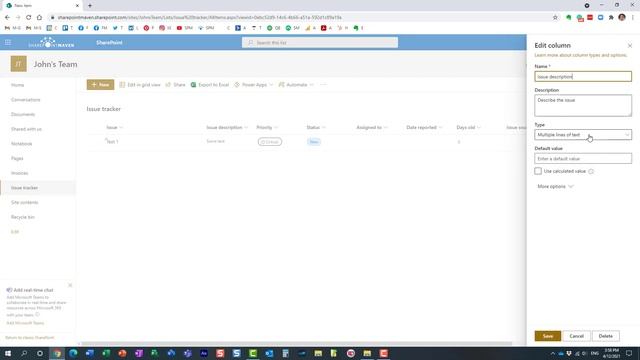This screenshot has width=640, height=360.
Task: Click the Default value input field
Action: click(583, 158)
